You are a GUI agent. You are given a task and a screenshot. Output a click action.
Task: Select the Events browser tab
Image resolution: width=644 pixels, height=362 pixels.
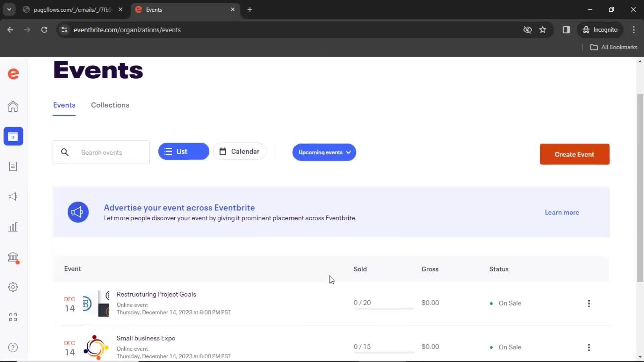(x=185, y=10)
